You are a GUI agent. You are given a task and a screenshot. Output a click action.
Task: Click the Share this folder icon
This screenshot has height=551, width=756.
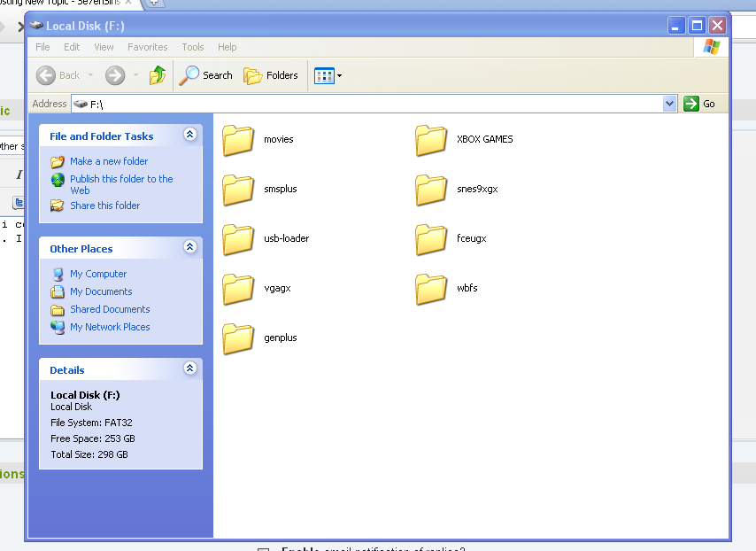[x=58, y=206]
